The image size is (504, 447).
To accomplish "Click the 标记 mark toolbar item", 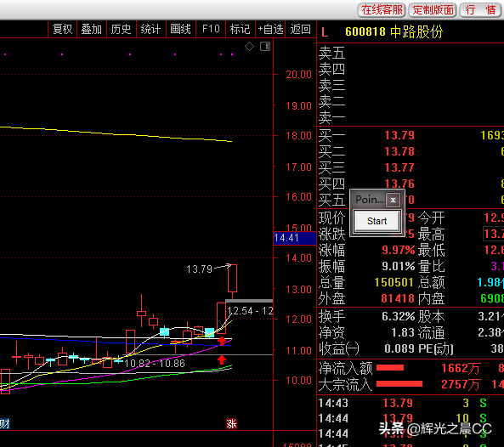I will [x=241, y=29].
